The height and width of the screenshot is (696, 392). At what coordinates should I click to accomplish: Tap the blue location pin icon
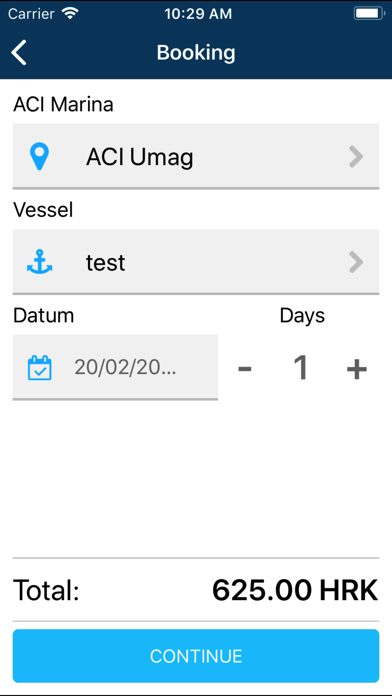pos(40,156)
